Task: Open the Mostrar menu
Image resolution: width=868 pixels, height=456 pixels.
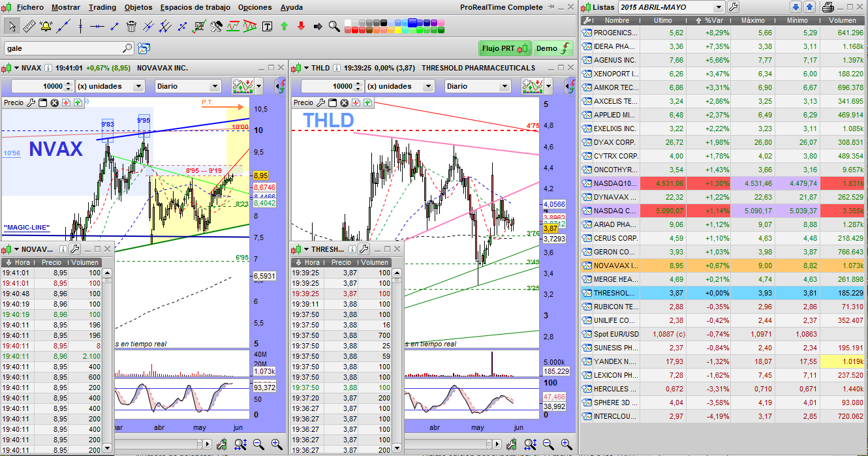Action: coord(65,7)
